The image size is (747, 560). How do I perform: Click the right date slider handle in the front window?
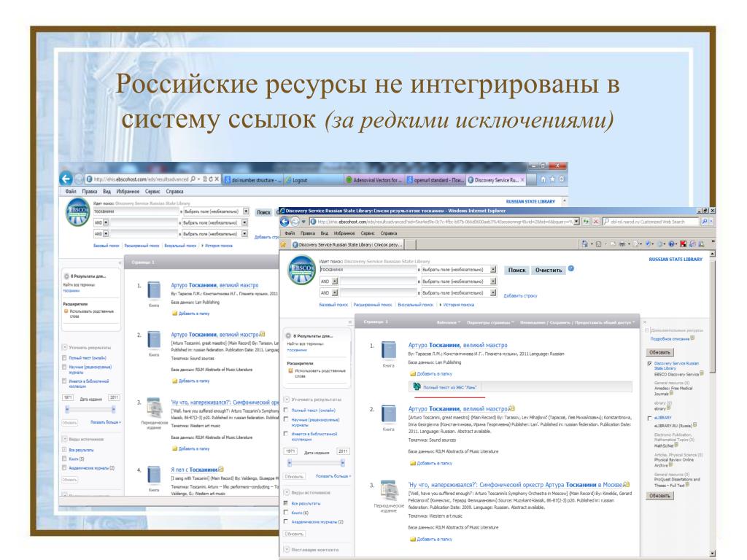pos(343,462)
